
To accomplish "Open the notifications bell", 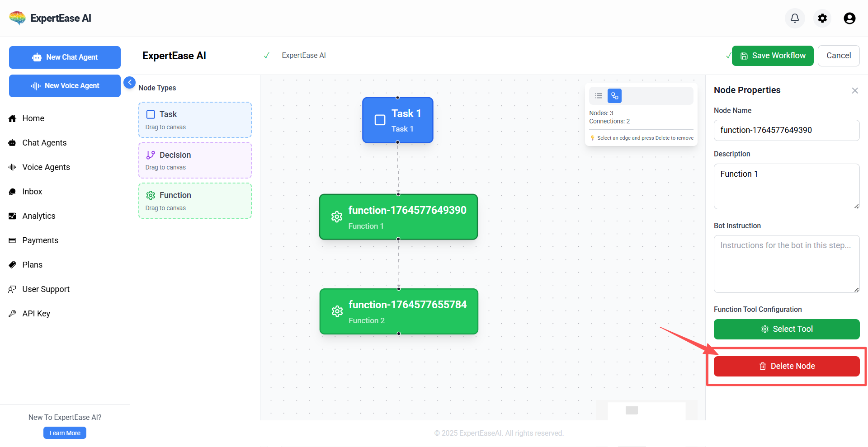I will (795, 18).
